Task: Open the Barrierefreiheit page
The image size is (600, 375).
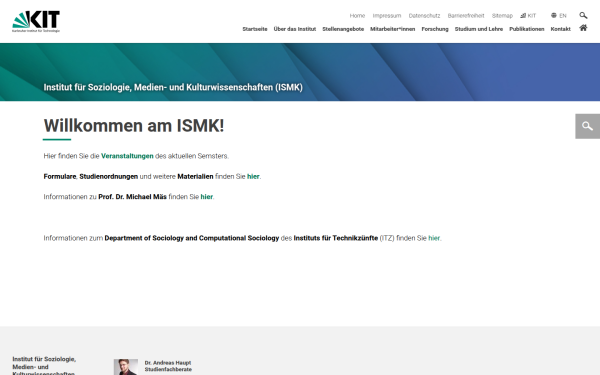Action: [x=466, y=16]
